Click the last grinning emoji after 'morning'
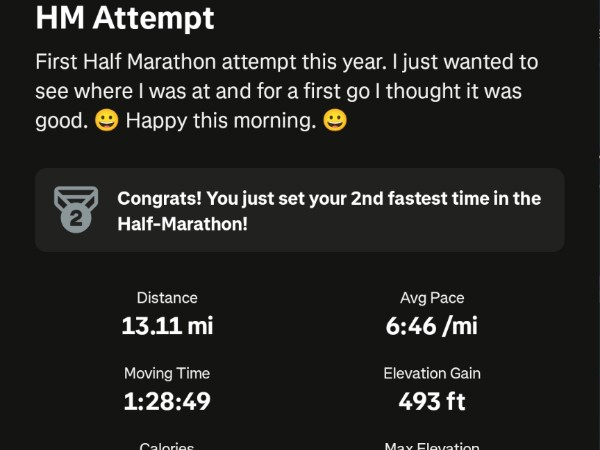 (335, 122)
